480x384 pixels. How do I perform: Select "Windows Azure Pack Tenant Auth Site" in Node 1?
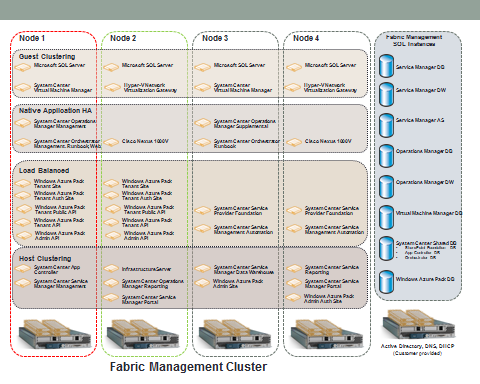click(x=59, y=196)
